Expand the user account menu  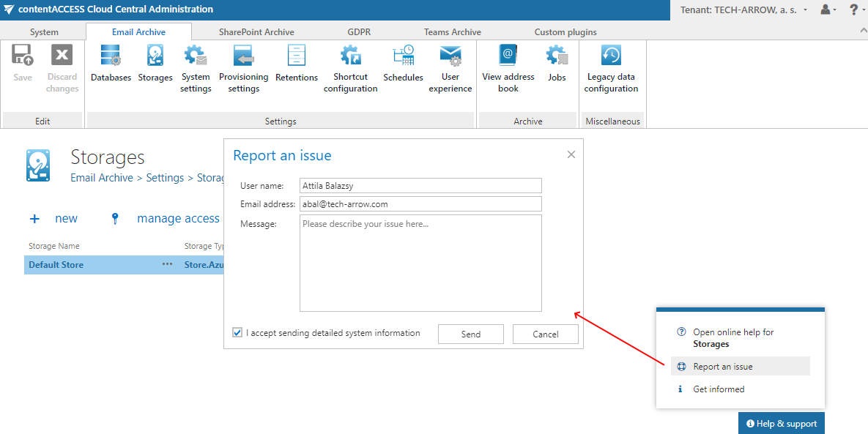click(826, 10)
